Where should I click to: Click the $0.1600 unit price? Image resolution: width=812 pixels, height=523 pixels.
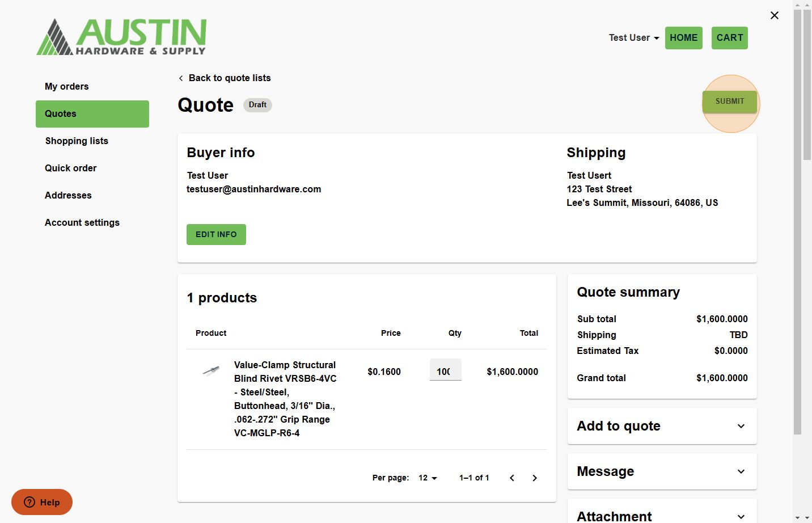[x=384, y=372]
